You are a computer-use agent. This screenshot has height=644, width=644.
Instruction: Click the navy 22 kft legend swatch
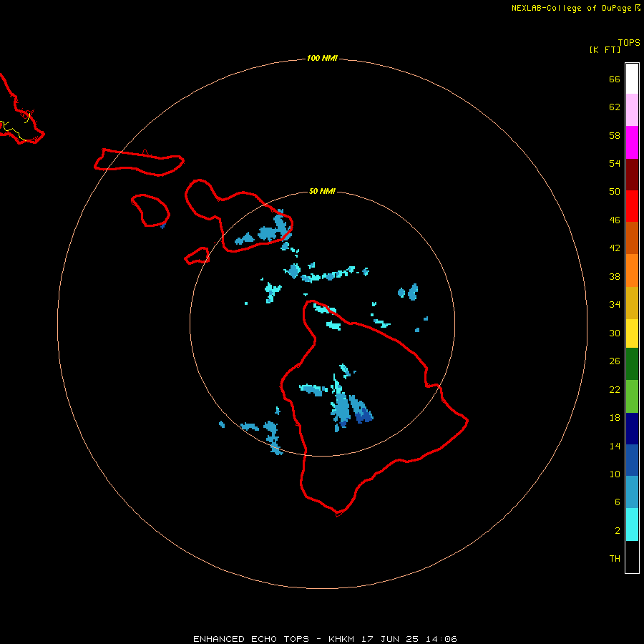[632, 429]
